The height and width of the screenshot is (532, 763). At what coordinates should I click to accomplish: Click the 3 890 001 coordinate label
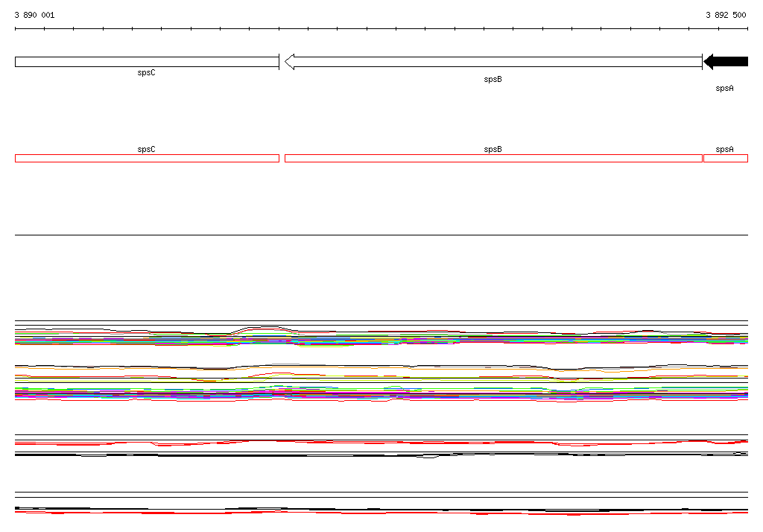34,15
